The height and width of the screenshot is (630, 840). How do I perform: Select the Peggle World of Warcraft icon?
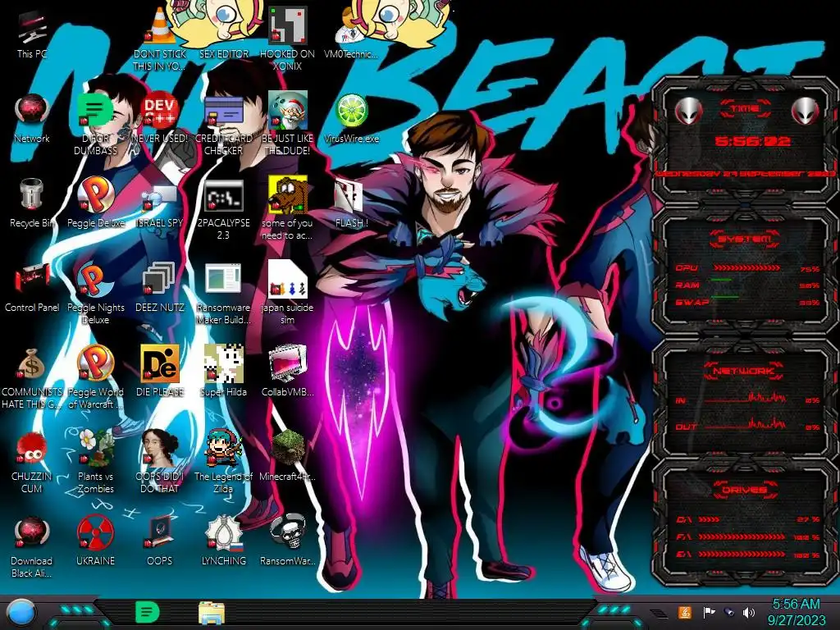pyautogui.click(x=95, y=377)
